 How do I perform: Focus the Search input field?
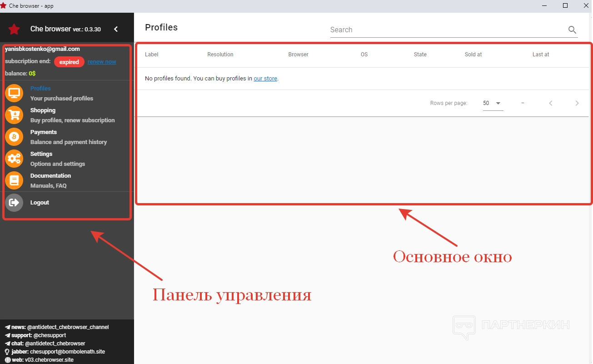pyautogui.click(x=448, y=30)
